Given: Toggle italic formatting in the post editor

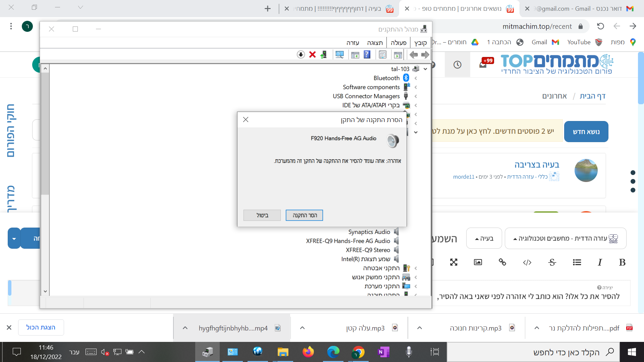Looking at the screenshot, I should tap(600, 262).
